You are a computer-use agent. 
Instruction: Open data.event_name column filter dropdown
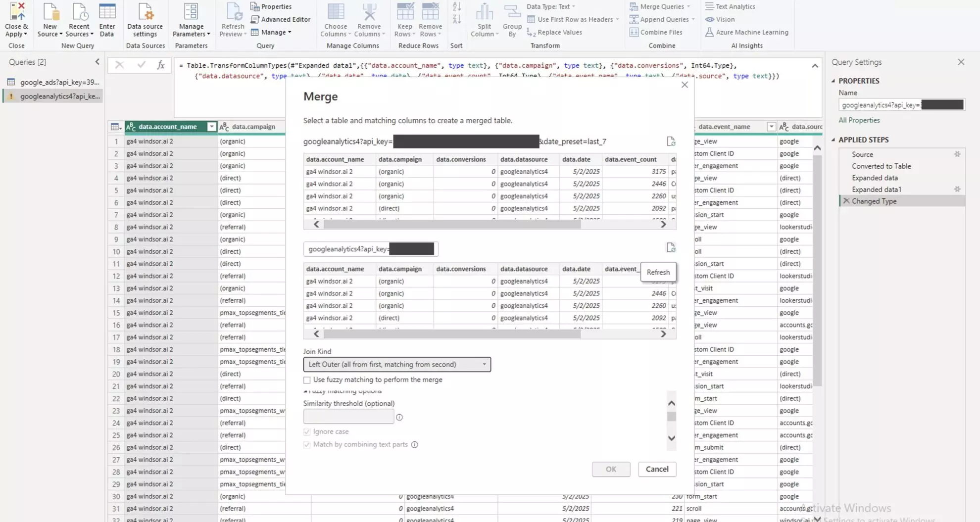pyautogui.click(x=771, y=127)
